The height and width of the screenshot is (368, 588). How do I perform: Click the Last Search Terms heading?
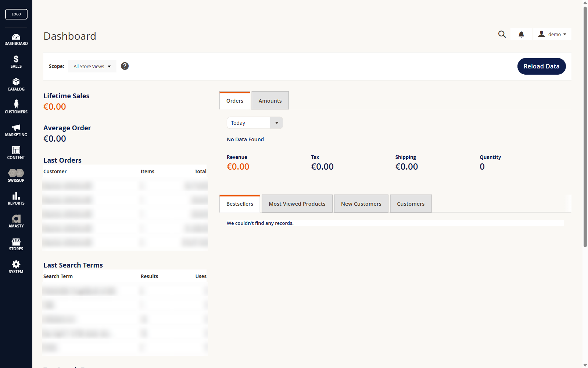tap(73, 265)
